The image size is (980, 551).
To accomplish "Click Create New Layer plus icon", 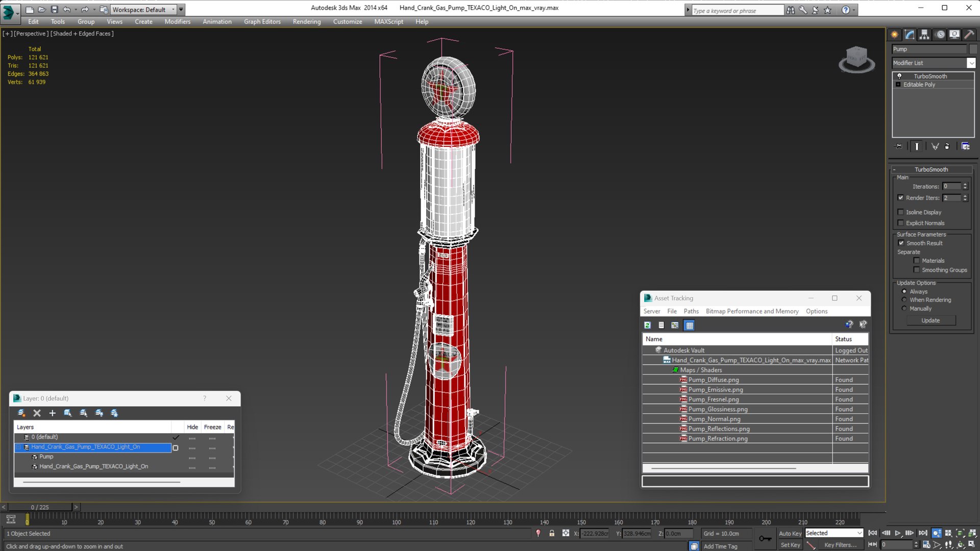I will click(x=52, y=413).
